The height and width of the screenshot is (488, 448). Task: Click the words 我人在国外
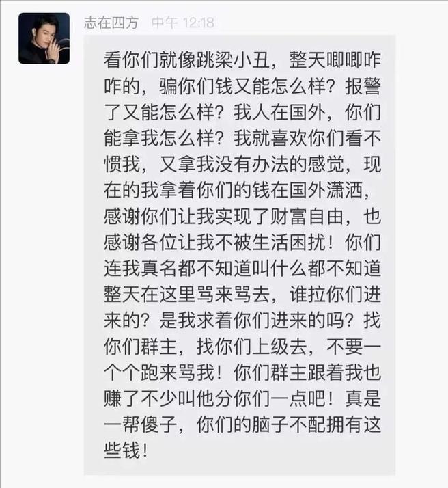[x=279, y=112]
